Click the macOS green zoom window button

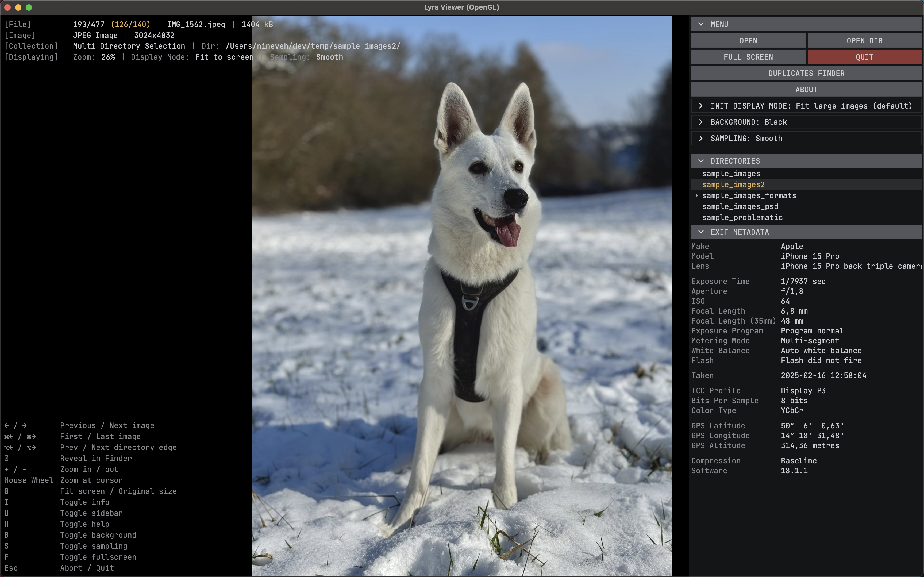pos(29,7)
